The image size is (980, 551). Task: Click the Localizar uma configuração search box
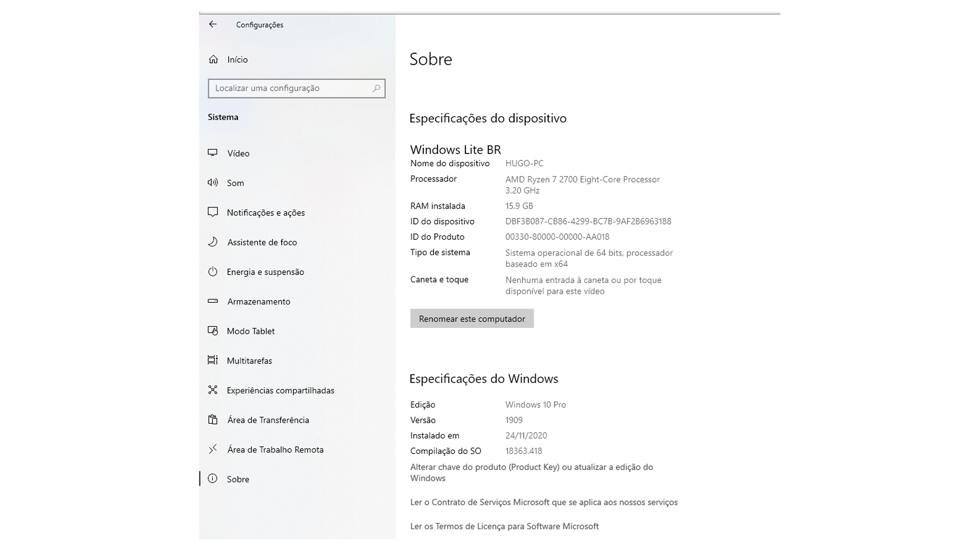(x=297, y=88)
